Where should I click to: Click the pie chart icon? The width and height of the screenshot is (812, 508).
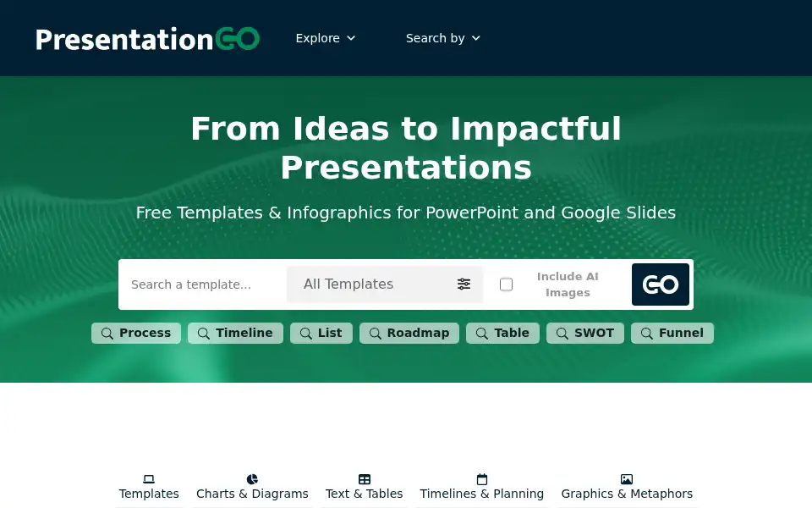click(252, 479)
